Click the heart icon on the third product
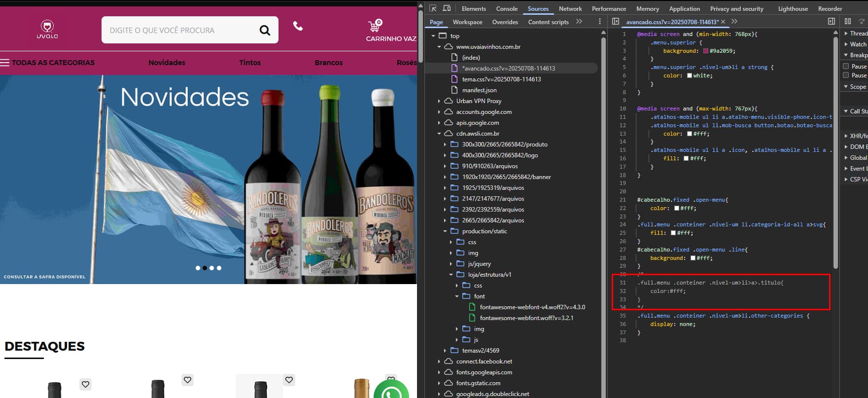The height and width of the screenshot is (398, 868). [289, 380]
